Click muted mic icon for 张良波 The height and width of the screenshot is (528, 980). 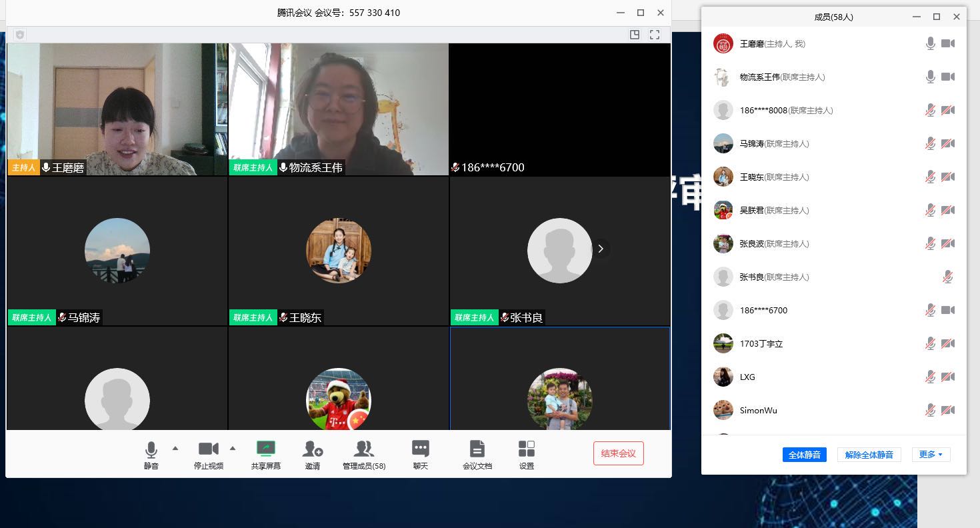pos(931,243)
